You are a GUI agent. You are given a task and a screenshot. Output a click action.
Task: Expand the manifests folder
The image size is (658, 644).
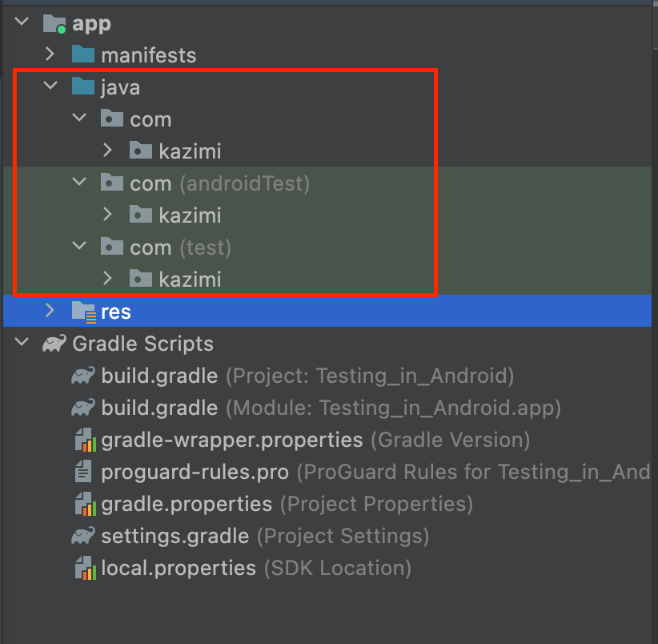49,54
